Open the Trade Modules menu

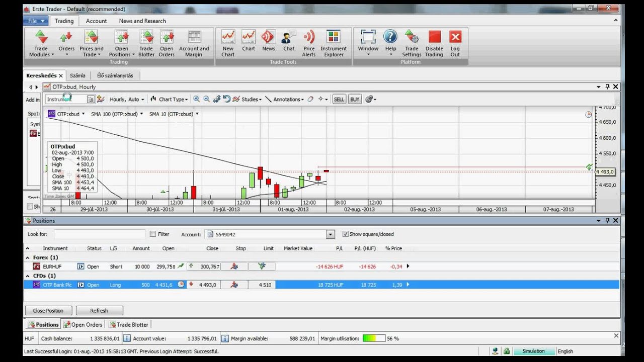tap(41, 44)
